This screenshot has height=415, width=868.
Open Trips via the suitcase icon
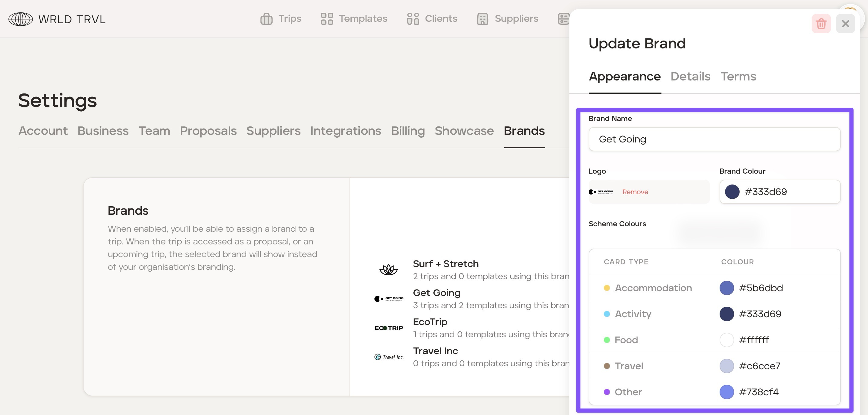tap(266, 19)
